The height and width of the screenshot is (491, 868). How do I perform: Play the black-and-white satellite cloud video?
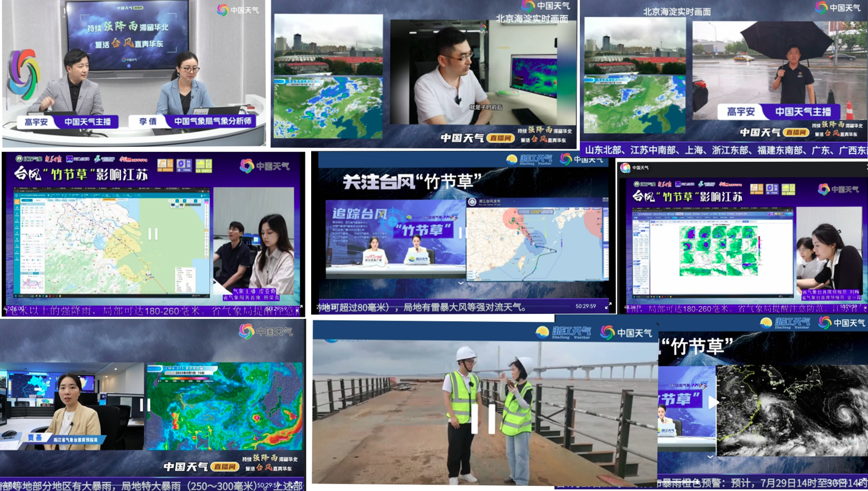coord(713,403)
